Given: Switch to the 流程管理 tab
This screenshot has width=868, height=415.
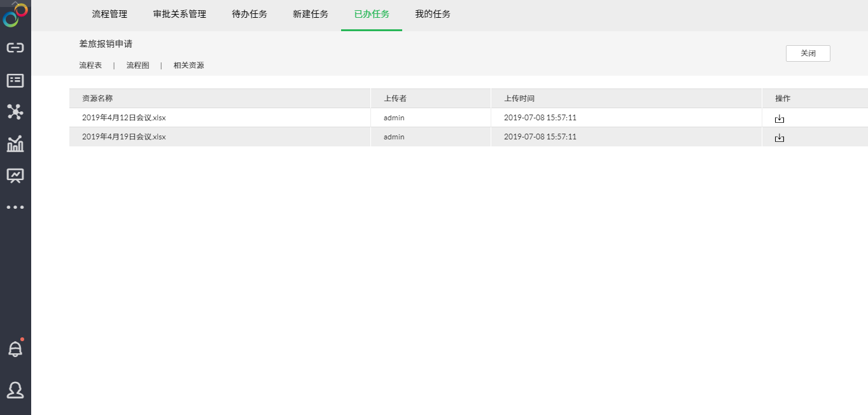Looking at the screenshot, I should 109,14.
